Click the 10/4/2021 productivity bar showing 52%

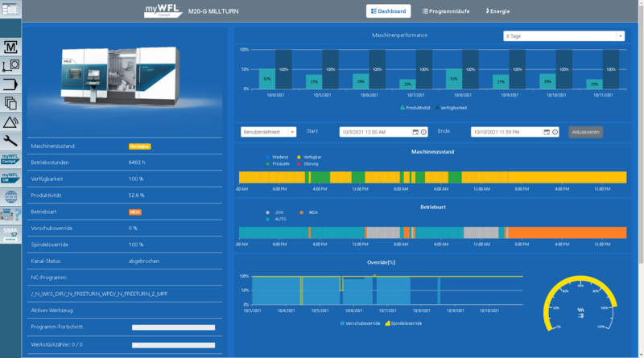(x=267, y=79)
